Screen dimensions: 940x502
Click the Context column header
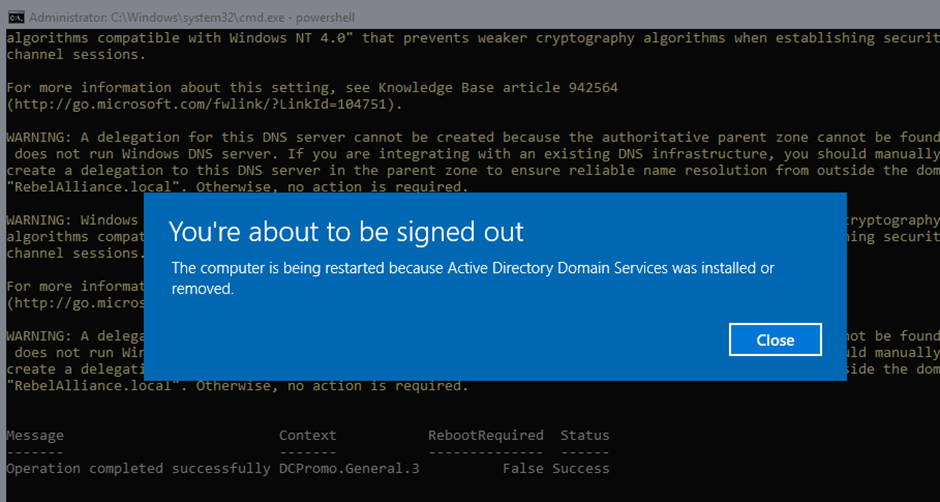coord(308,435)
